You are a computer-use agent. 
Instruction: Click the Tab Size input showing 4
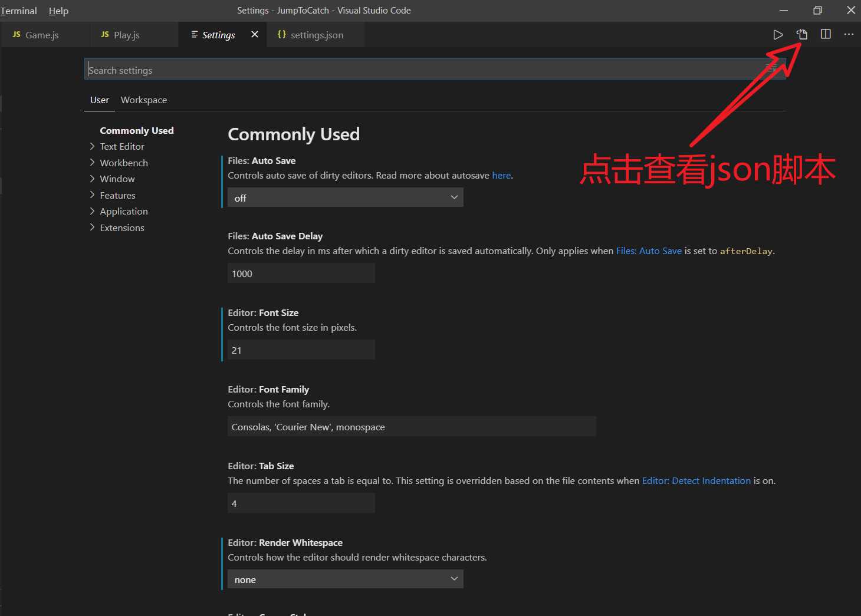(x=301, y=503)
